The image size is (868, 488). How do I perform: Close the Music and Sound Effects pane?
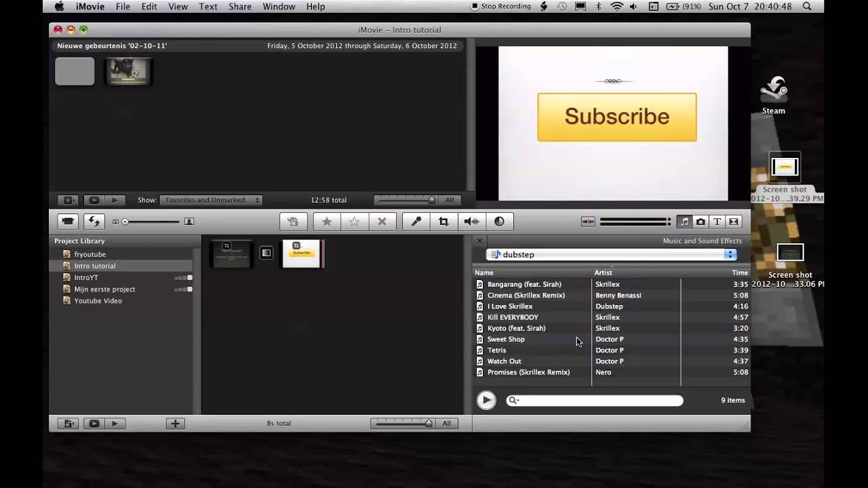[x=479, y=241]
